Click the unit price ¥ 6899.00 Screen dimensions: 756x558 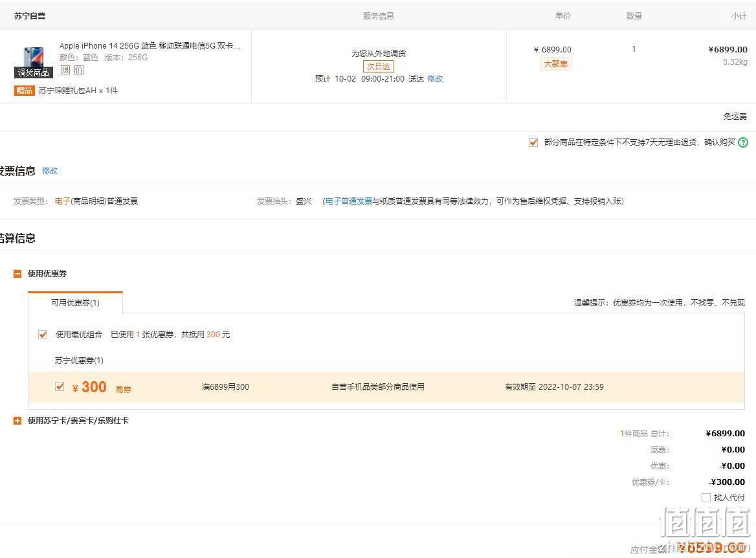tap(553, 50)
